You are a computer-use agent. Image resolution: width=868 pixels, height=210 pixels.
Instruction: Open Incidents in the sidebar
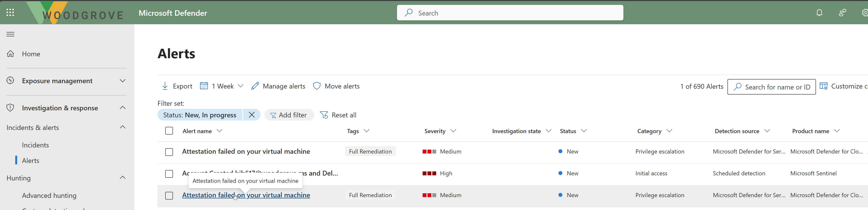[x=35, y=145]
